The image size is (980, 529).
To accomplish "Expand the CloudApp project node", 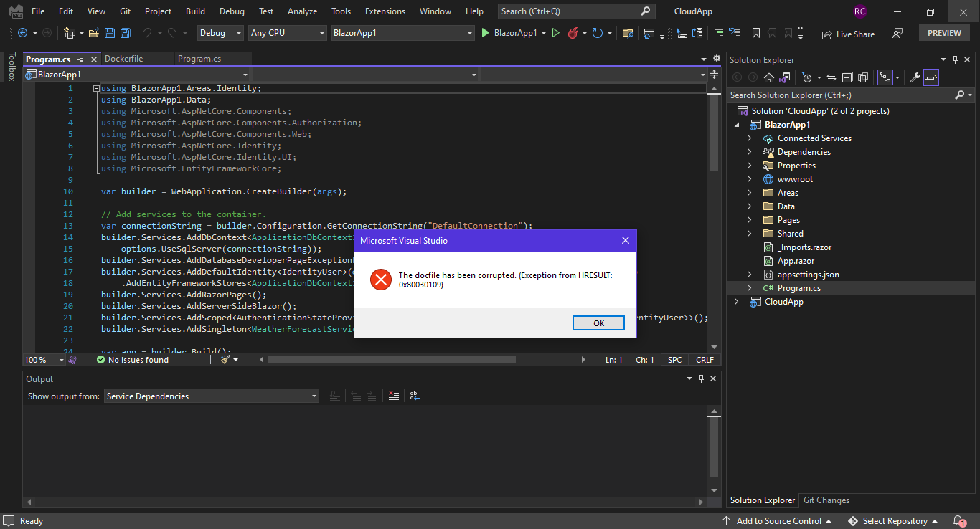I will pyautogui.click(x=737, y=302).
